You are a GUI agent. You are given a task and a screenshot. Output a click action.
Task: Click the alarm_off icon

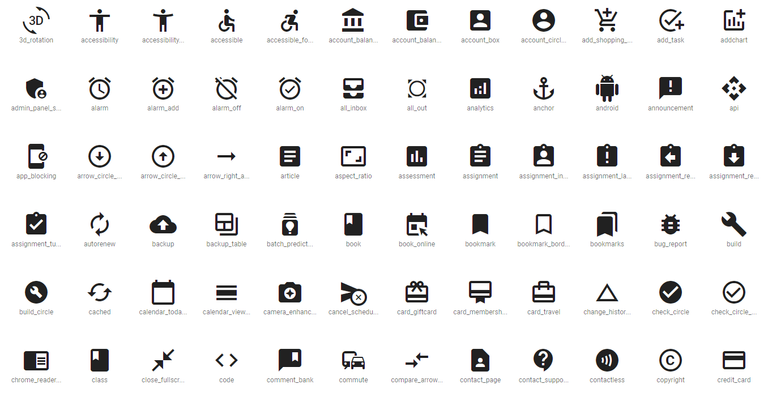click(226, 89)
